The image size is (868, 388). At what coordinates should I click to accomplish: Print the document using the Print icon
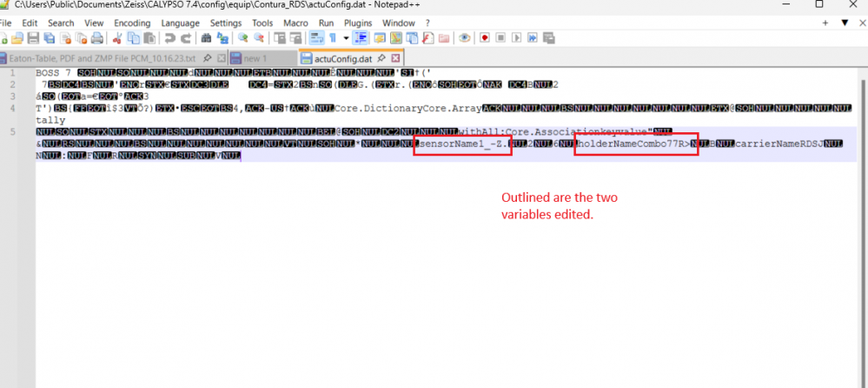96,38
